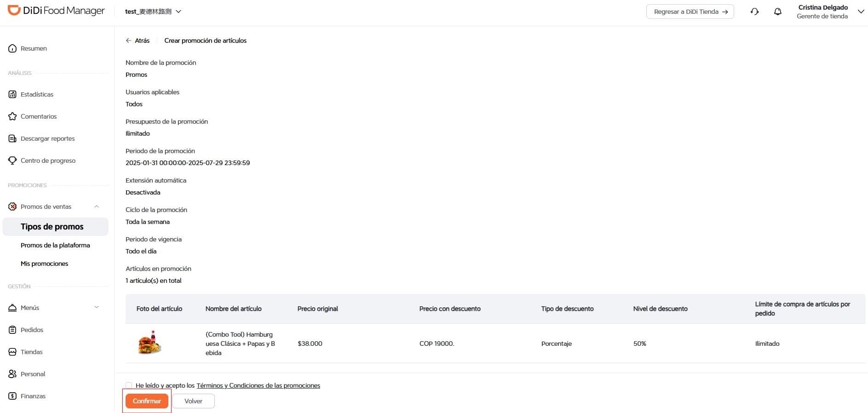This screenshot has height=413, width=868.
Task: Click the Resumen home icon
Action: point(12,48)
